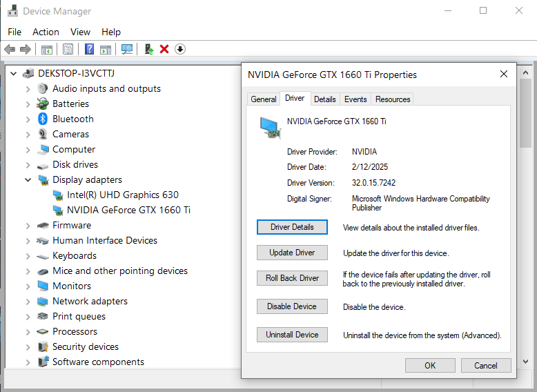Show/hide console tree toolbar icon
Viewport: 537px width, 392px height.
(x=46, y=49)
